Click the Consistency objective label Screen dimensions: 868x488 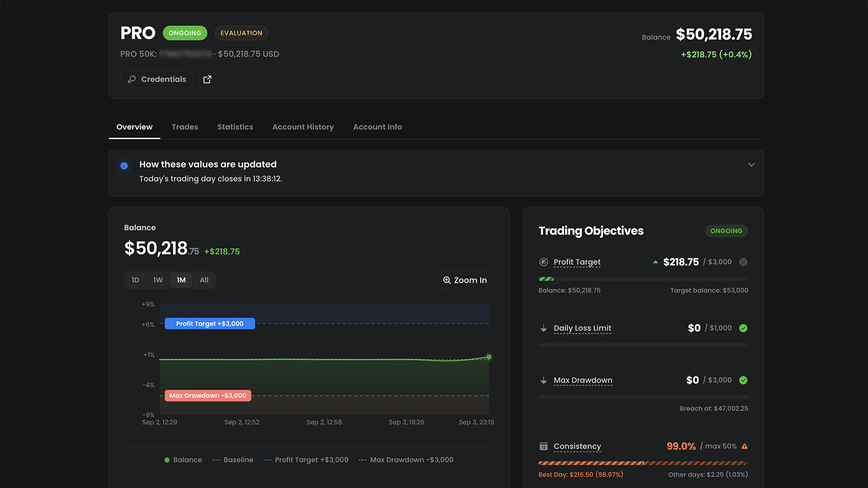tap(577, 446)
